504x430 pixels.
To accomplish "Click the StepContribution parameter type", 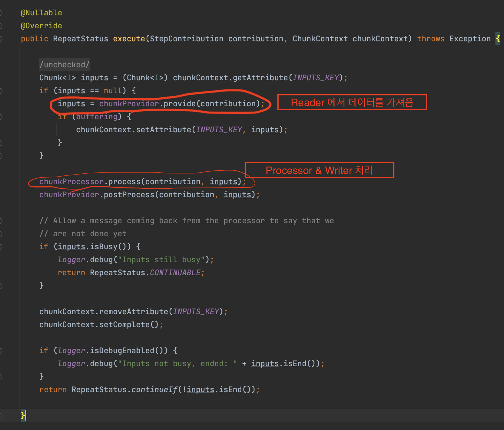I will [x=187, y=39].
